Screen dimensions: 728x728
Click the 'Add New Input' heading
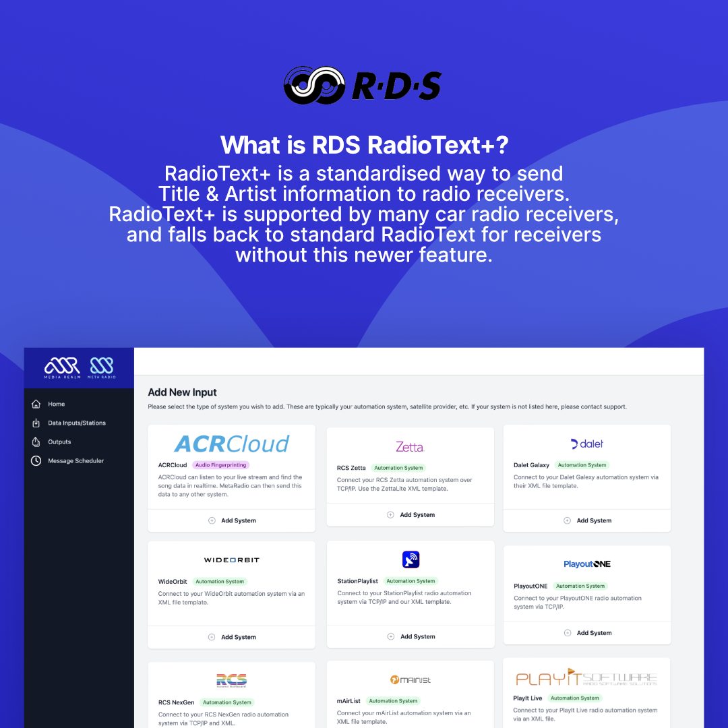coord(182,392)
